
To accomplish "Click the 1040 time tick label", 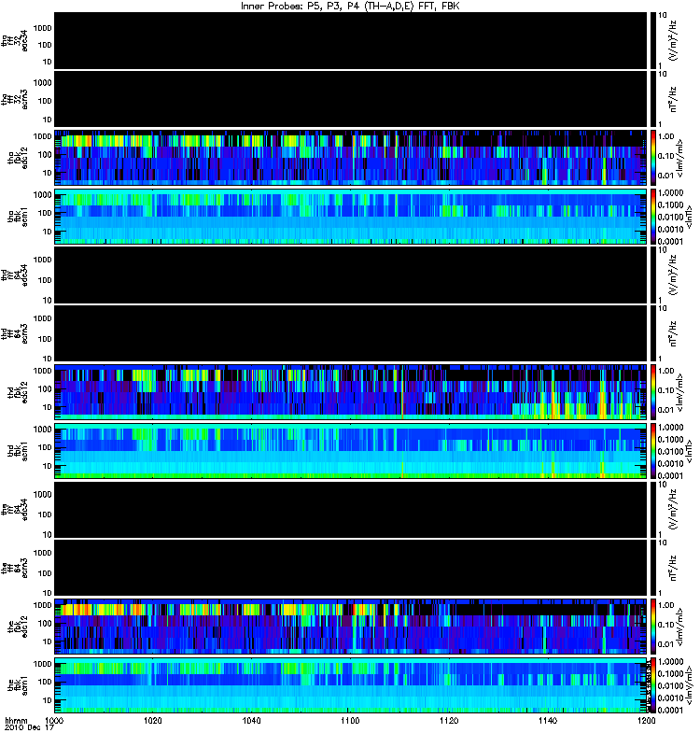I will pyautogui.click(x=251, y=720).
